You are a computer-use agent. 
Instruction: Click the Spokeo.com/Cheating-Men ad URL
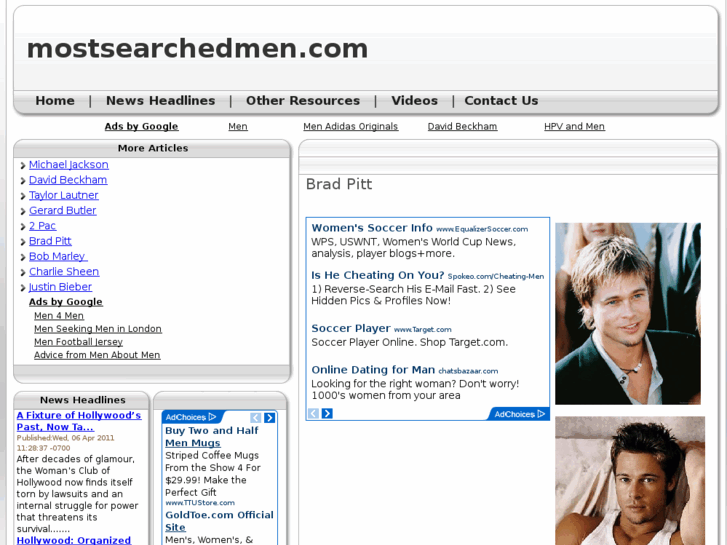tap(496, 276)
